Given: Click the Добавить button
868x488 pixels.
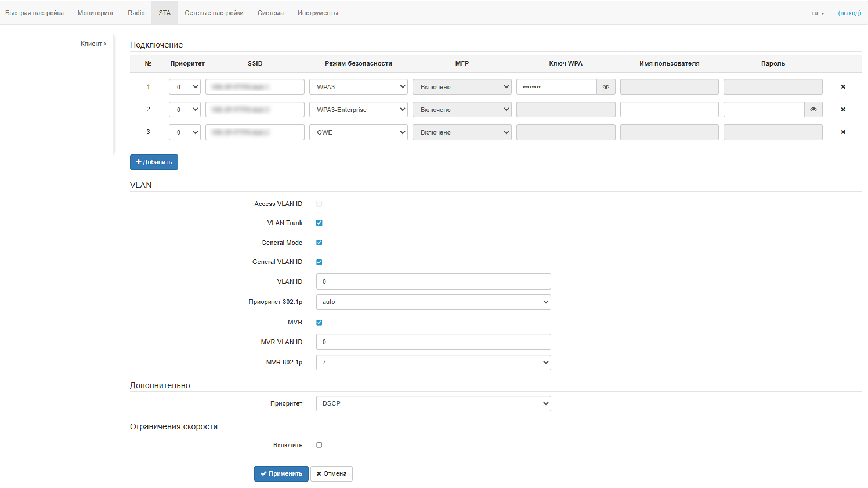Looking at the screenshot, I should coord(154,162).
